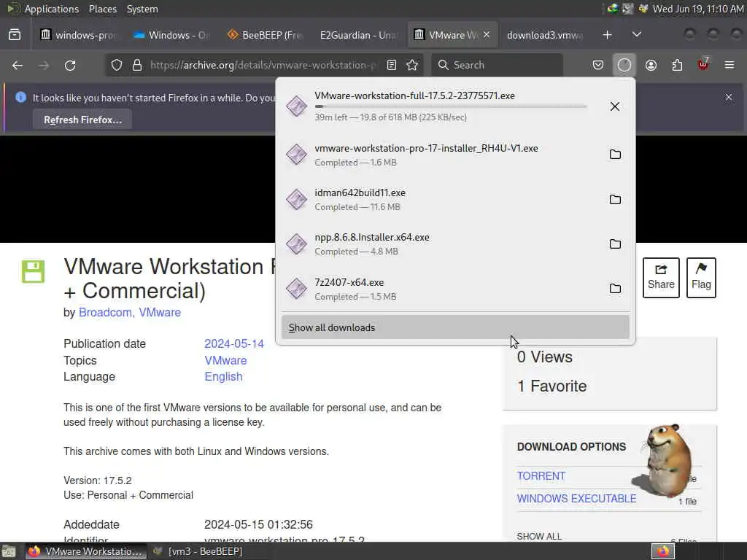Open the Places menu
The height and width of the screenshot is (560, 747).
click(102, 9)
